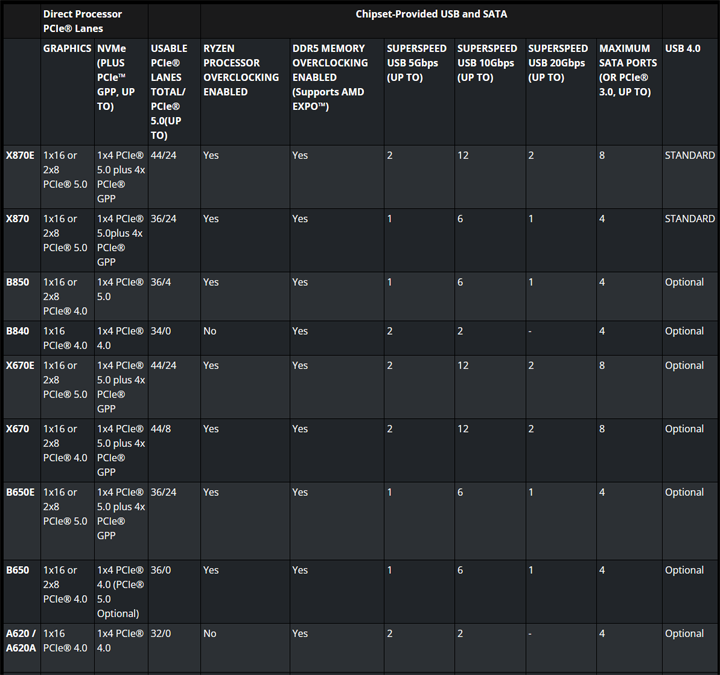
Task: Select the B650E row header cell
Action: [20, 493]
